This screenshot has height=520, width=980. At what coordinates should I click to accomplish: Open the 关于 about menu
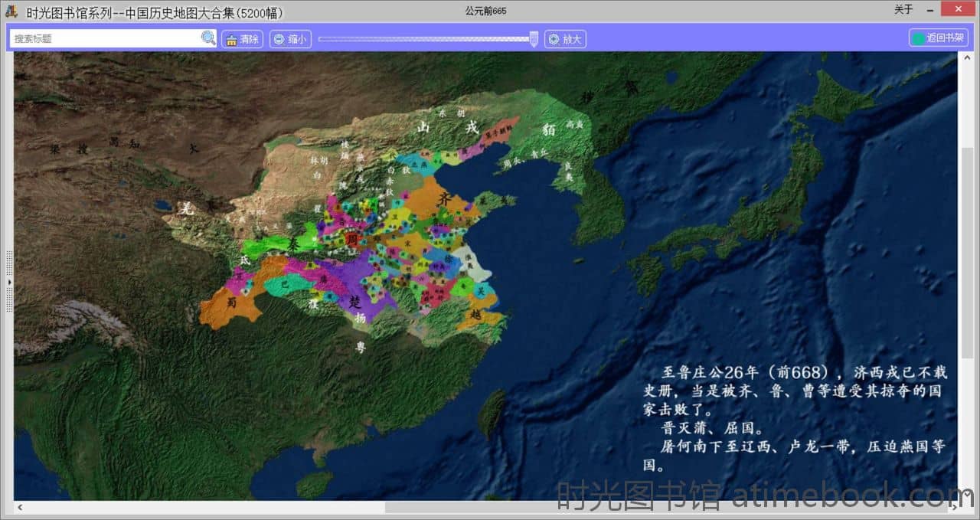[x=903, y=10]
